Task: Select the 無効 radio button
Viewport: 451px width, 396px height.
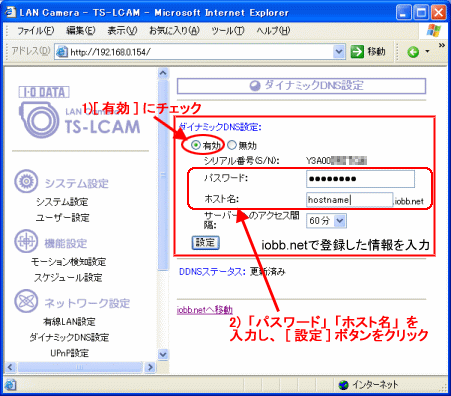Action: coord(232,145)
